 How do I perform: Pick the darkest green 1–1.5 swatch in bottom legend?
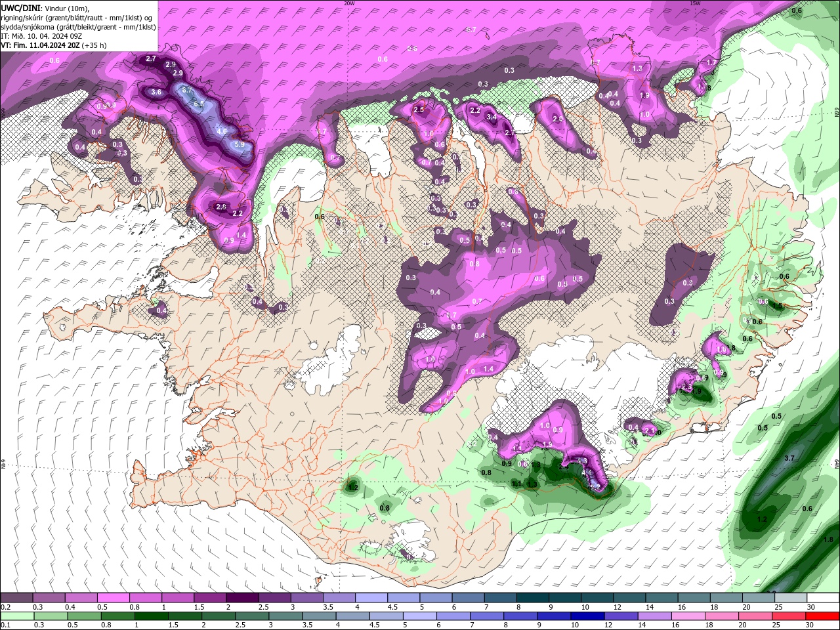pyautogui.click(x=151, y=616)
